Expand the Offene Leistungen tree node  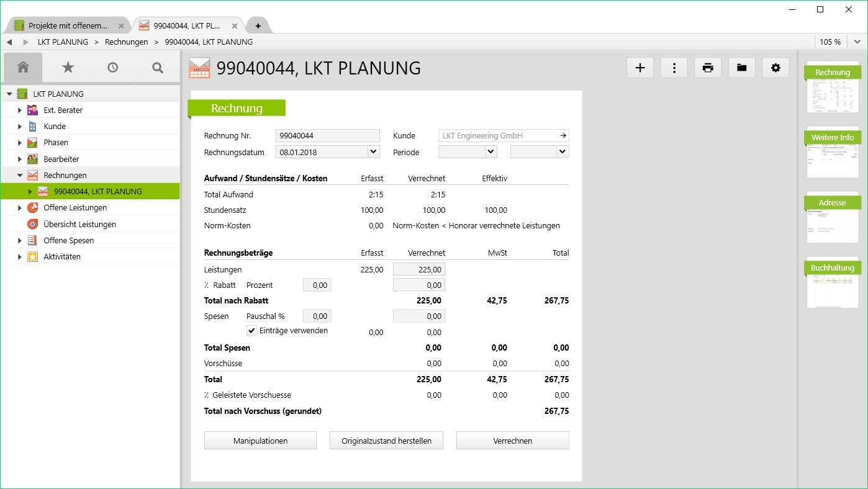pyautogui.click(x=20, y=208)
